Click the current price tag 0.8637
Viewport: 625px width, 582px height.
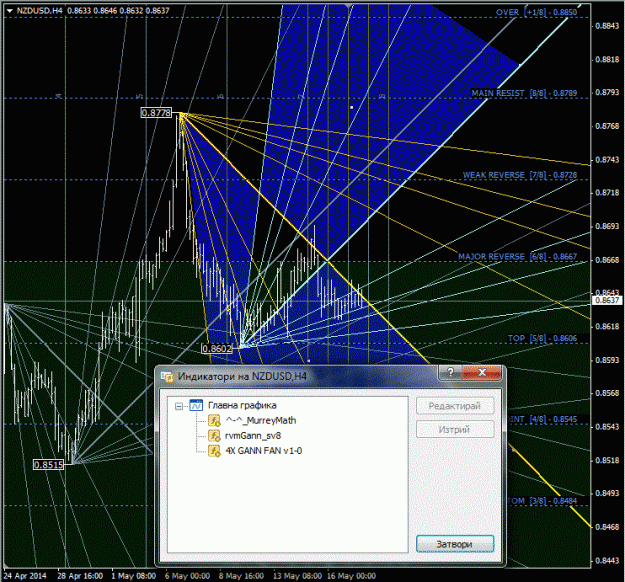(607, 300)
